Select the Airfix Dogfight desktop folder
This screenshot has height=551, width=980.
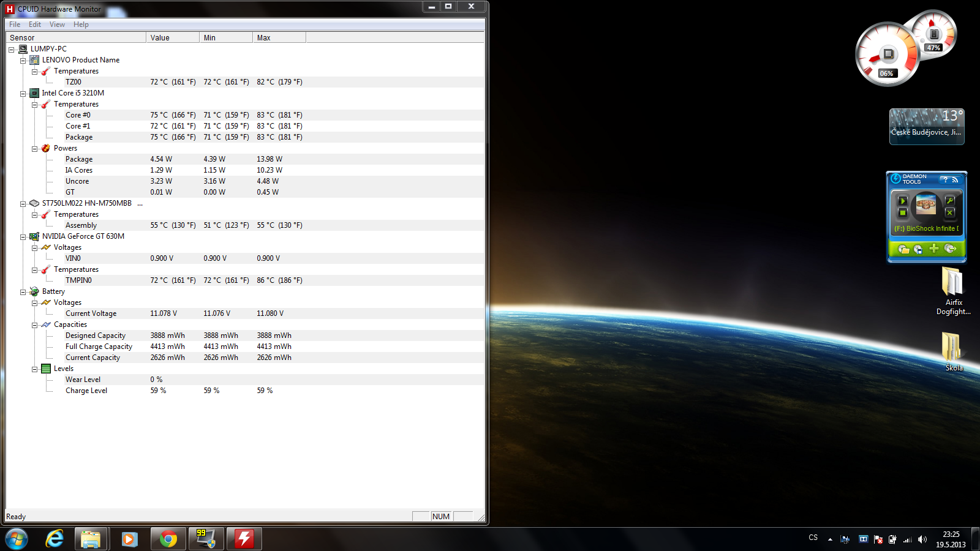point(953,291)
